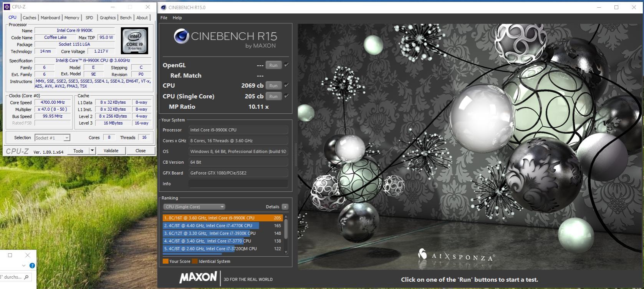
Task: Click the Level 3 cache value 16 MBytes
Action: [x=113, y=123]
